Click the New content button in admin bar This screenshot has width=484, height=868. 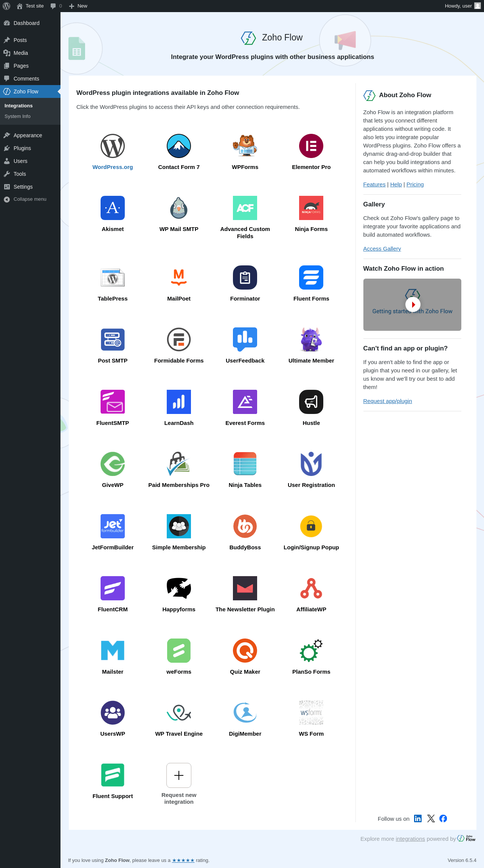tap(78, 6)
